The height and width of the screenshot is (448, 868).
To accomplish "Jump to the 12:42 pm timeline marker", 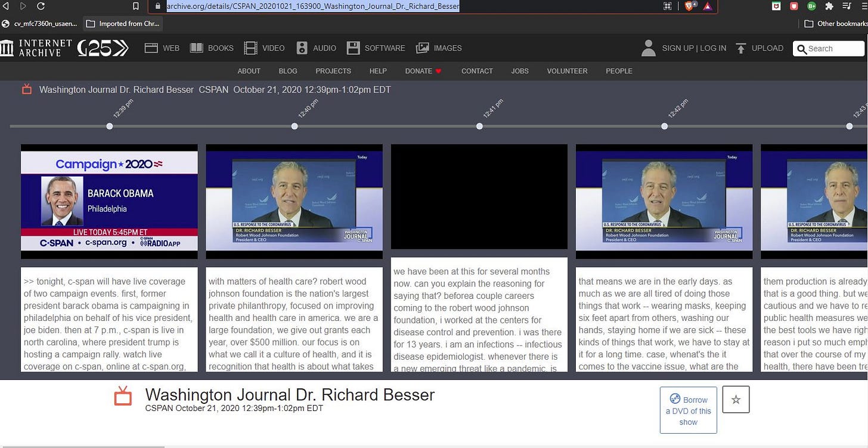I will point(664,126).
